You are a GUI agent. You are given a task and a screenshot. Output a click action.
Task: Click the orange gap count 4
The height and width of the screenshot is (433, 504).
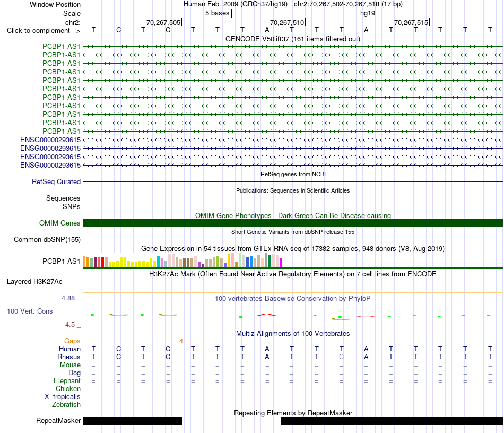181,341
